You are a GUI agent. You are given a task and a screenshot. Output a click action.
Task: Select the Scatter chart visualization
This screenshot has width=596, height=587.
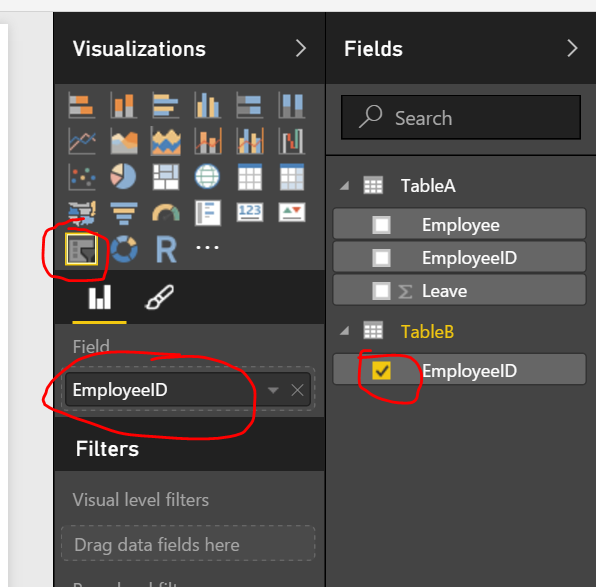pyautogui.click(x=82, y=177)
